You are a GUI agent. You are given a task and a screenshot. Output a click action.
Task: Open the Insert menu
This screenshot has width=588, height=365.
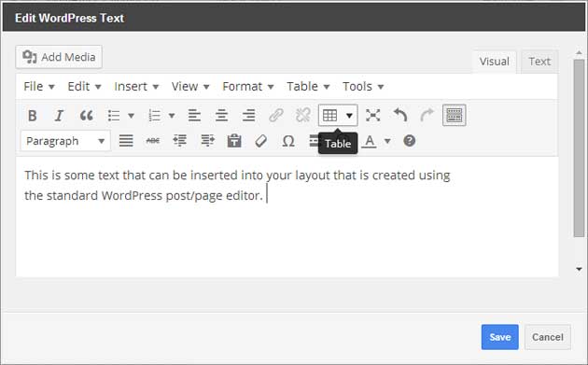click(x=136, y=87)
